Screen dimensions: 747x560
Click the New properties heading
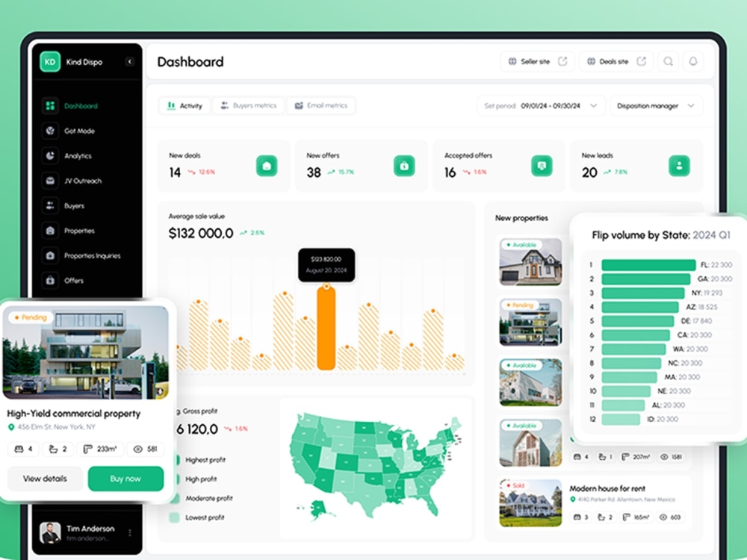pos(521,218)
